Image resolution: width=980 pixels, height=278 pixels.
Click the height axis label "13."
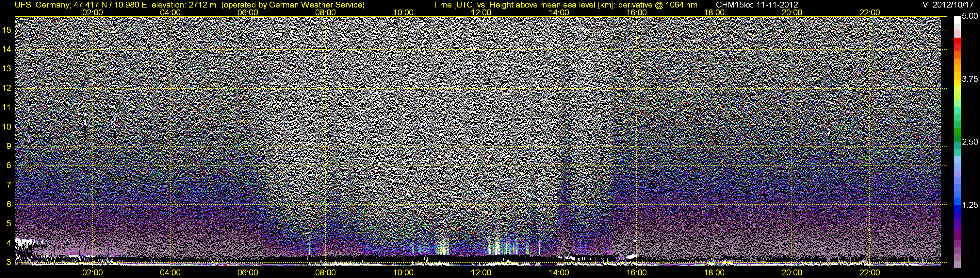pyautogui.click(x=8, y=69)
